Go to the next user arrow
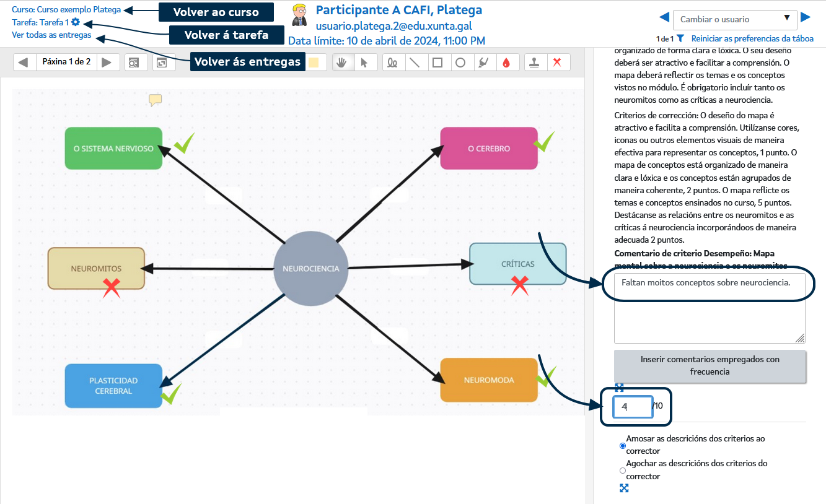 [x=806, y=17]
